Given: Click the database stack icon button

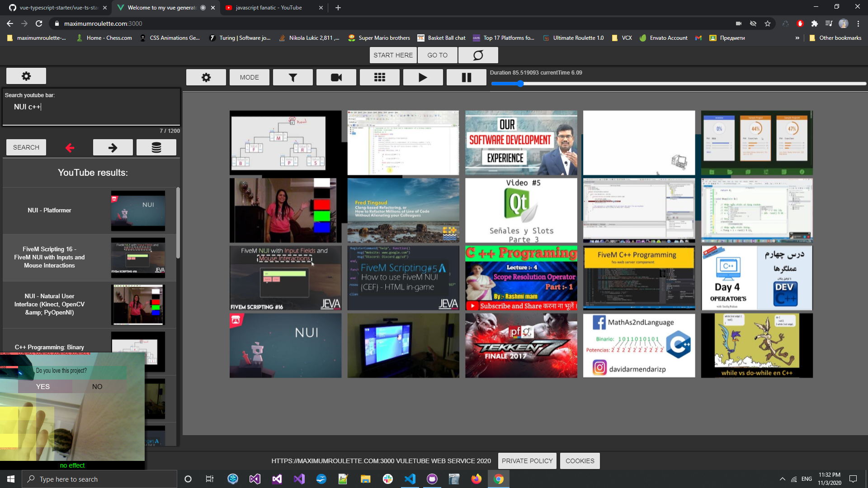Looking at the screenshot, I should pos(156,147).
